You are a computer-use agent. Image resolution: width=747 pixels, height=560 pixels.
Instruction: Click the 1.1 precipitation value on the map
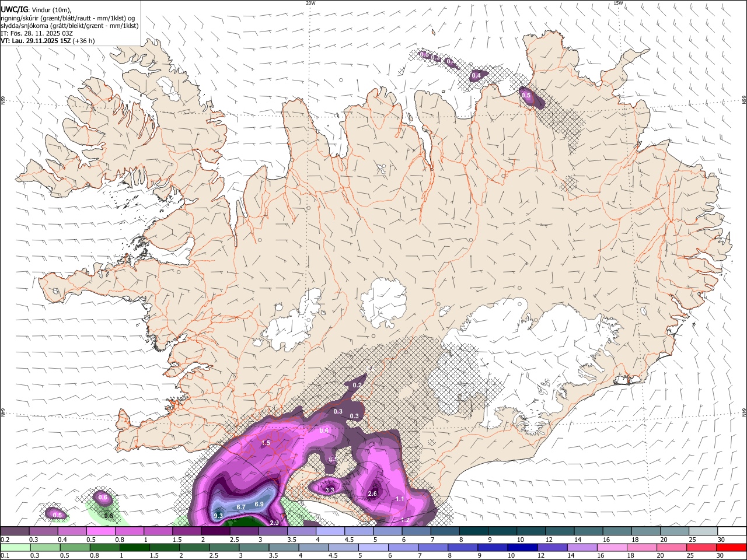pyautogui.click(x=400, y=499)
